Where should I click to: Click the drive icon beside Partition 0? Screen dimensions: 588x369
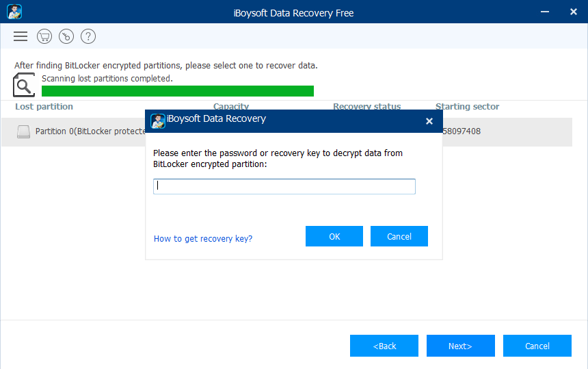click(24, 131)
